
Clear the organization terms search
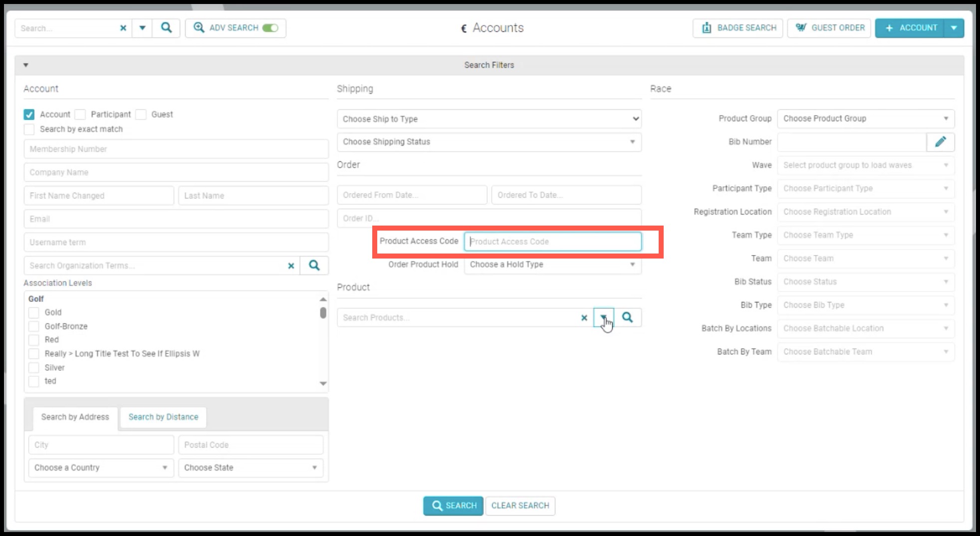[291, 266]
